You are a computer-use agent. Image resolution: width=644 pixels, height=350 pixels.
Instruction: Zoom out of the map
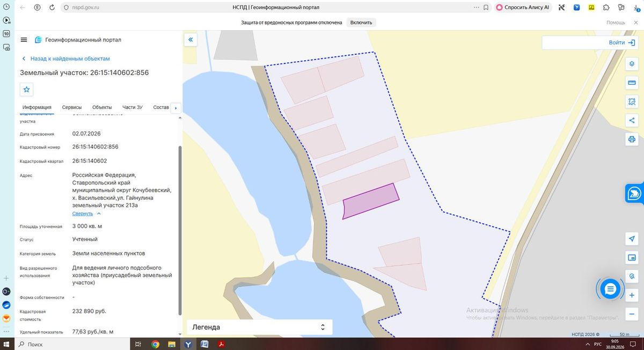pyautogui.click(x=632, y=314)
